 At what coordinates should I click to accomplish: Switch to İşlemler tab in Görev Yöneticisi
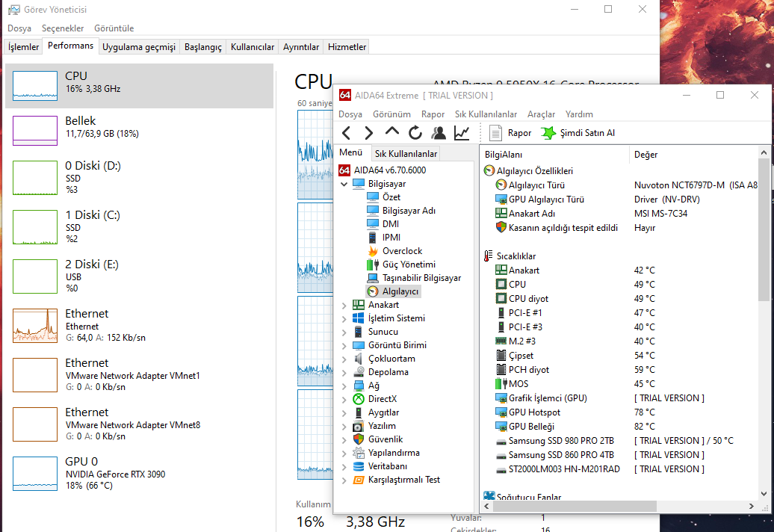[23, 47]
